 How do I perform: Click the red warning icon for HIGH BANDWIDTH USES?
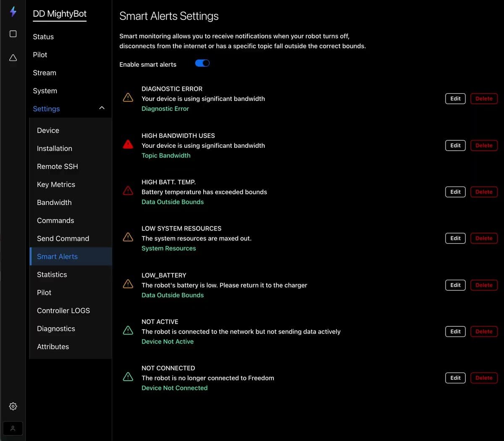[128, 144]
